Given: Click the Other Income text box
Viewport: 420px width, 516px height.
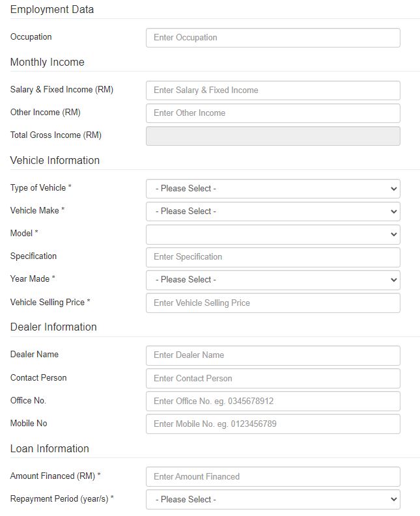Looking at the screenshot, I should pos(273,113).
